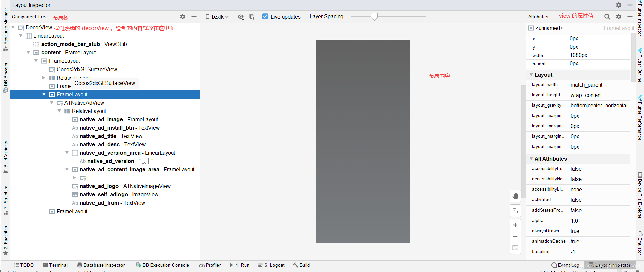The image size is (644, 272).
Task: Minimize the Attributes panel
Action: (630, 16)
